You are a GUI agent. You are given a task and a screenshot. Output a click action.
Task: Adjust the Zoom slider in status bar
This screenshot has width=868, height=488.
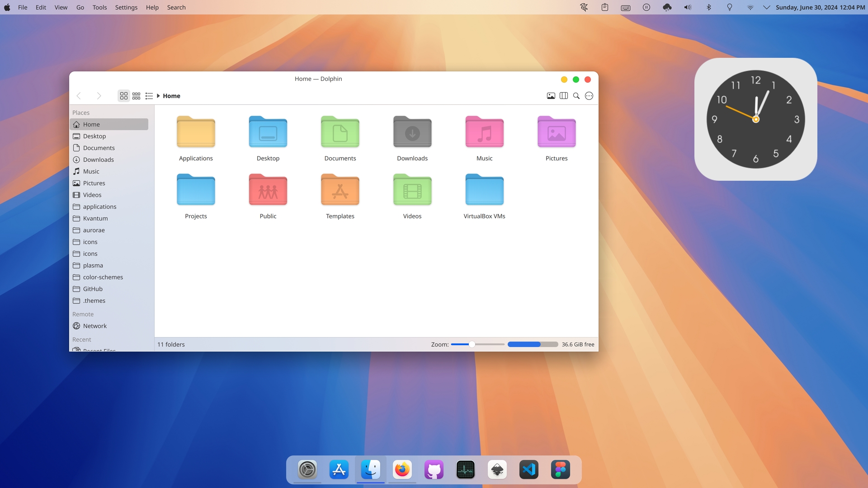[x=477, y=344]
